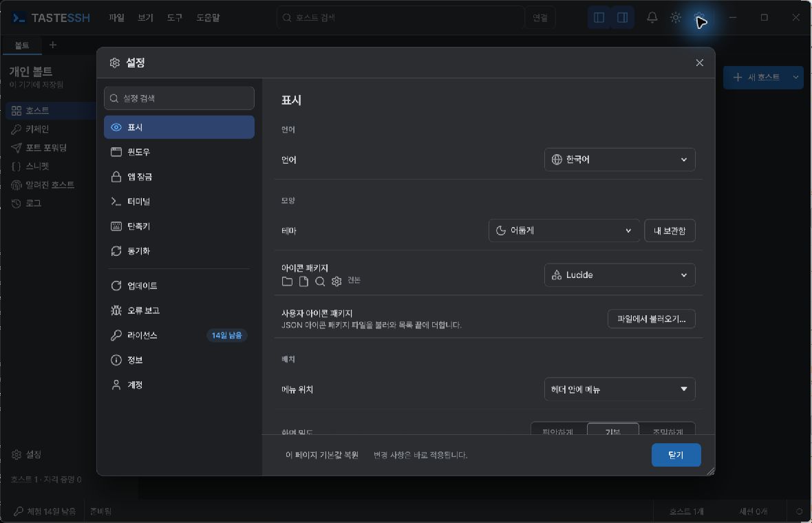Open 라이선스 license section
Screen dimensions: 812x523
click(179, 336)
